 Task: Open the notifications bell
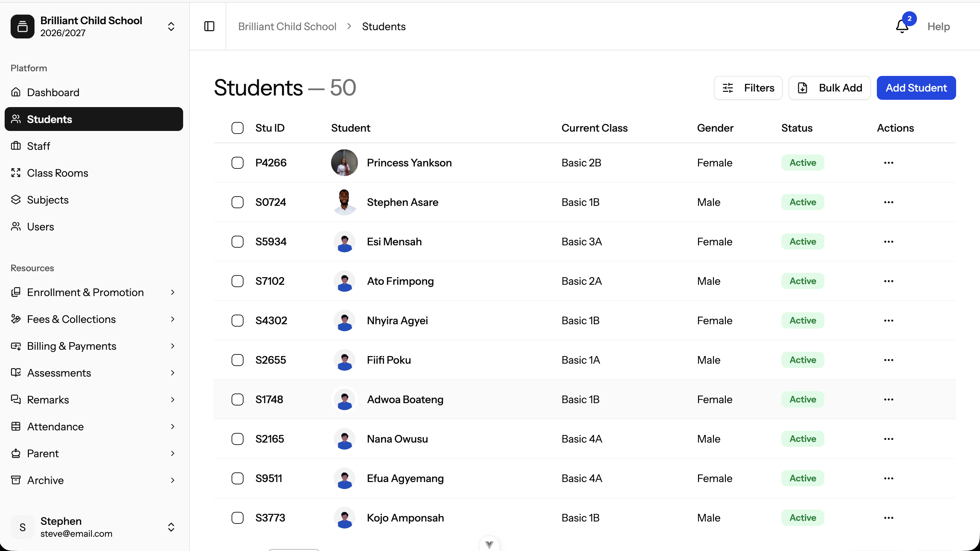[902, 26]
